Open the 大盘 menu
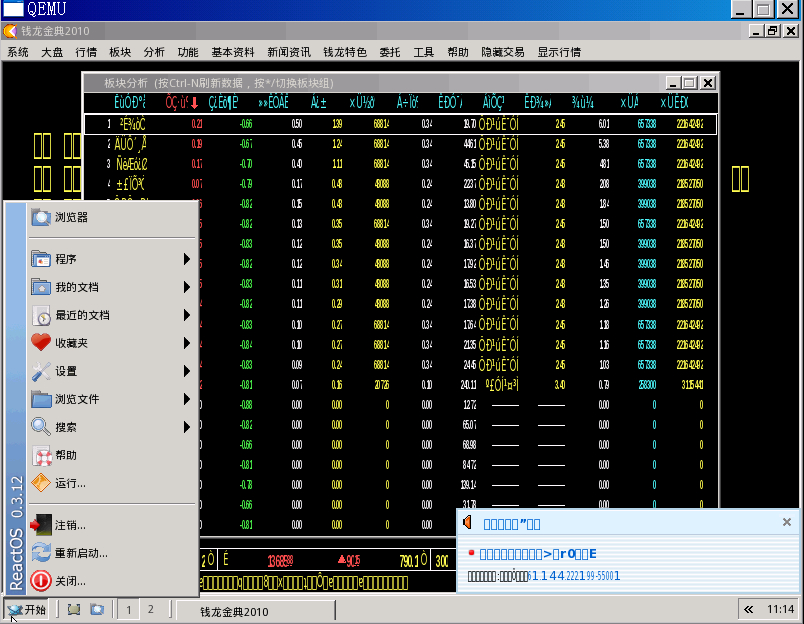The height and width of the screenshot is (624, 804). tap(52, 52)
